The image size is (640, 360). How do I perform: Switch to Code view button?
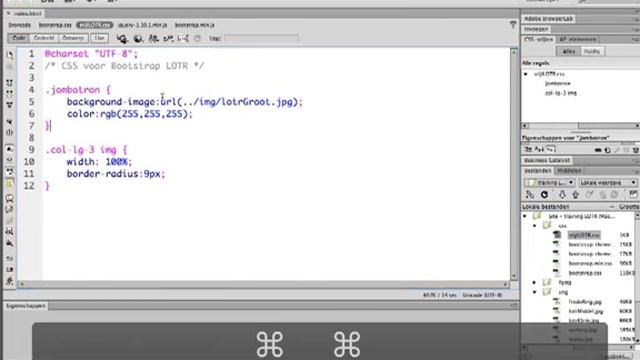(18, 38)
